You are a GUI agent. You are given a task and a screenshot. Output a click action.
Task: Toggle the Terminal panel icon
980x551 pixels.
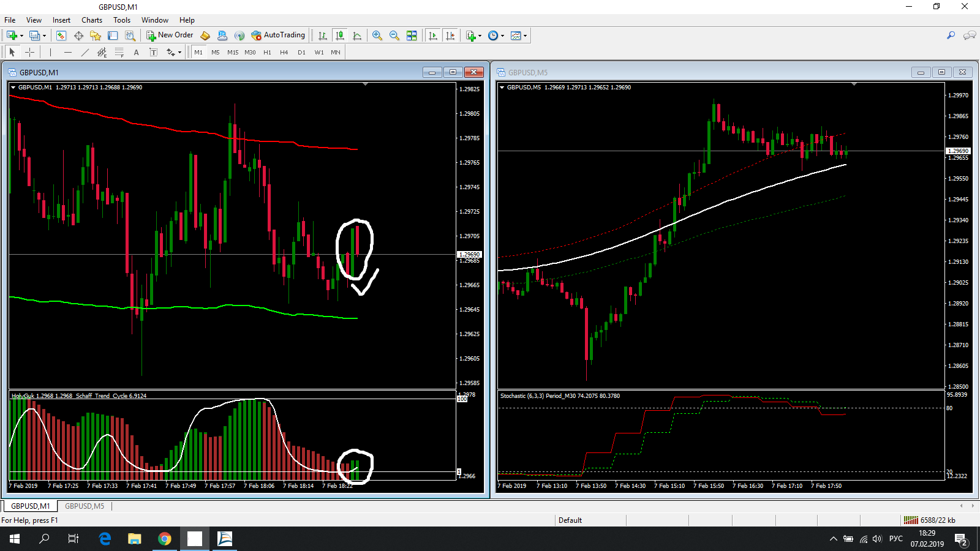tap(113, 36)
